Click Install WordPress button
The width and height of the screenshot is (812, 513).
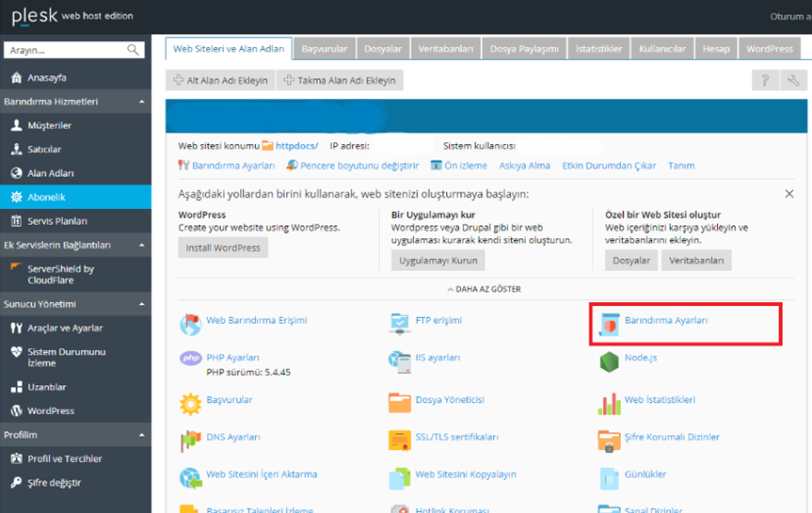[x=223, y=248]
